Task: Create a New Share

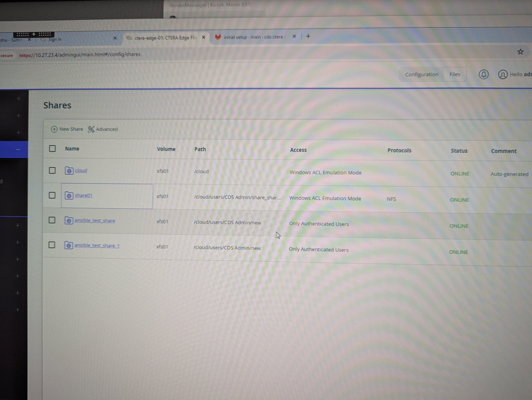Action: click(67, 129)
